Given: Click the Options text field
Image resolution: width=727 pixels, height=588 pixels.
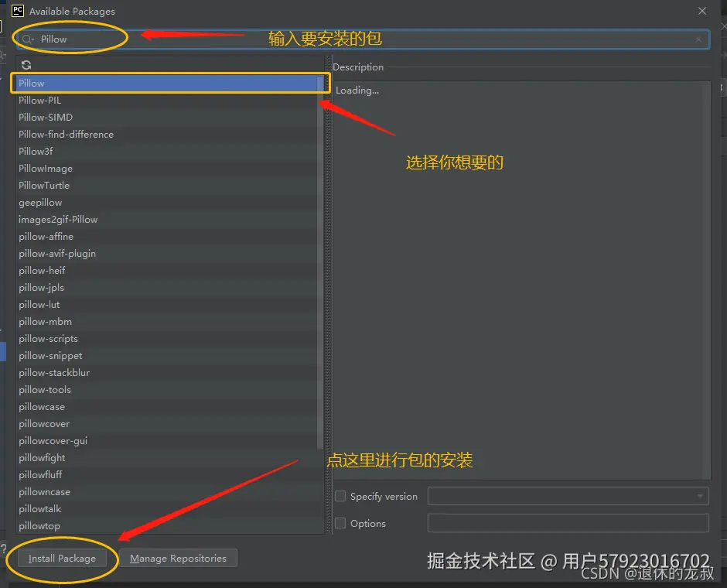Looking at the screenshot, I should pos(568,523).
